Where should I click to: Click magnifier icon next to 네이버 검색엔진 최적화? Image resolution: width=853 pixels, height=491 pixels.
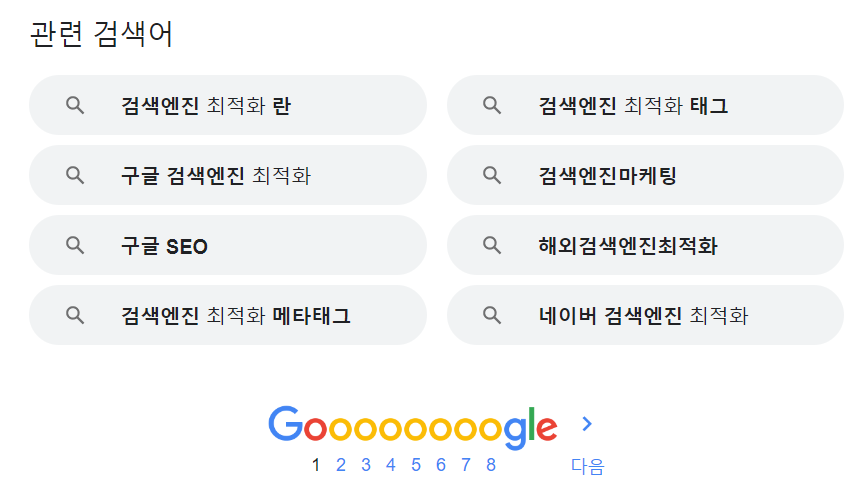(491, 315)
